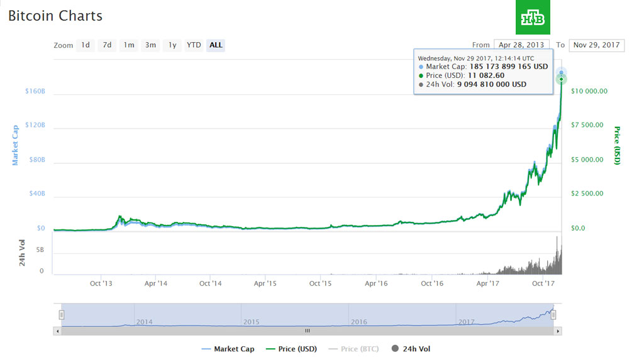
Task: Set zoom to 3m range
Action: tap(150, 45)
